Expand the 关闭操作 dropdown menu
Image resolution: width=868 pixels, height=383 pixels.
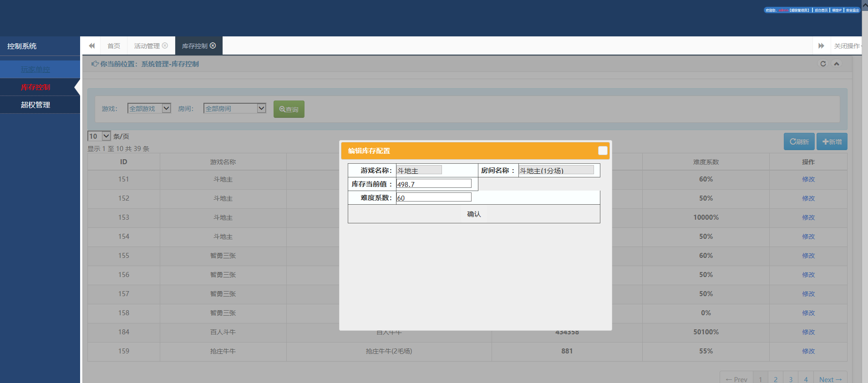(848, 46)
